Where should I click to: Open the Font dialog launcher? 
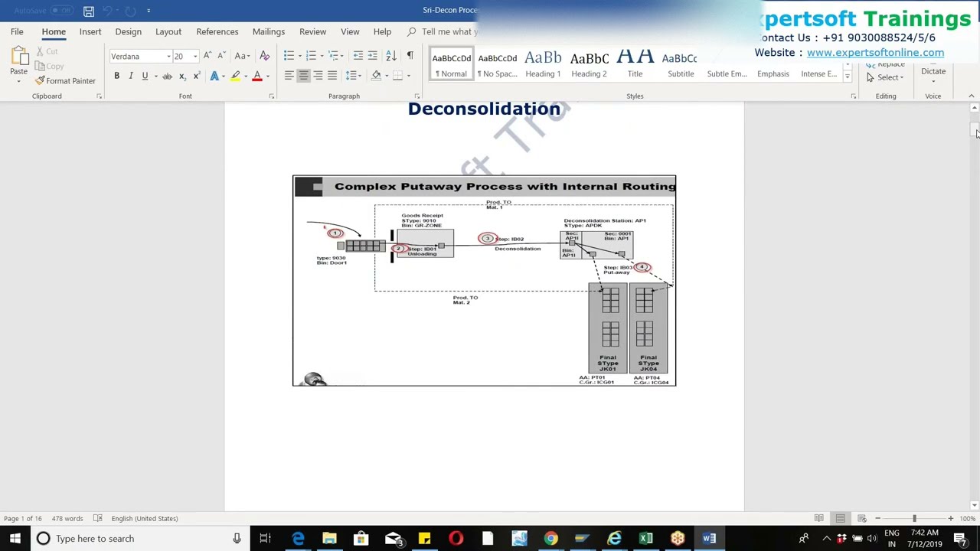pyautogui.click(x=272, y=96)
